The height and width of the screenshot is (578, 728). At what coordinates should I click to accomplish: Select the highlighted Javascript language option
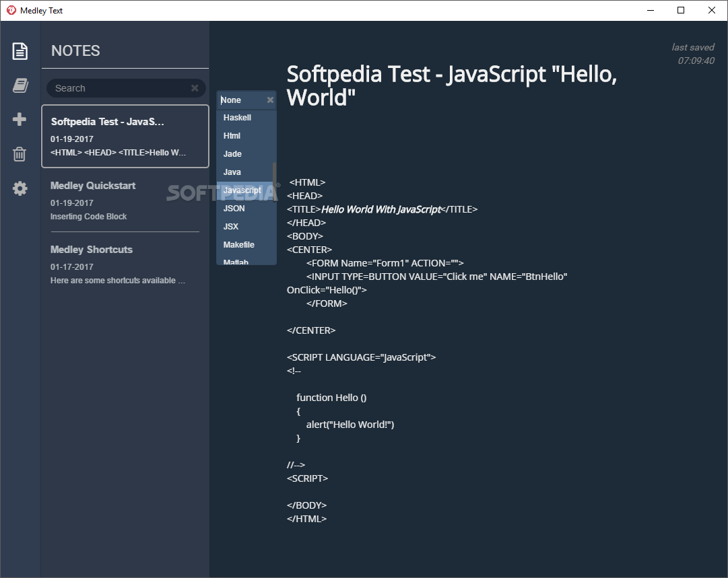point(246,190)
